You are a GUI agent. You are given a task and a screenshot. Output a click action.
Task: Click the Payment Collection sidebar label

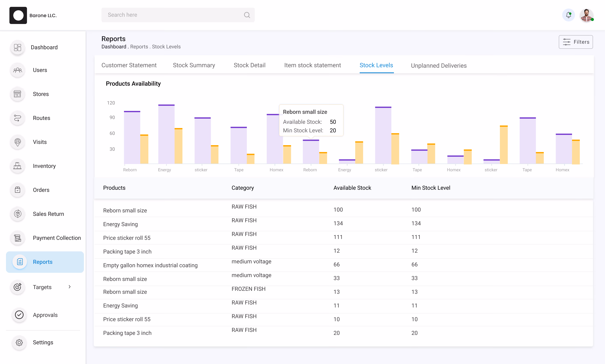point(57,238)
